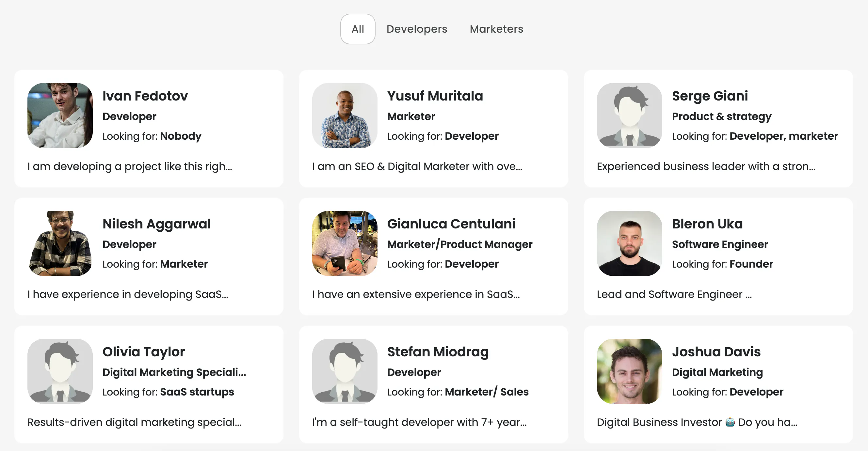
Task: Click Joshua Davis's Digital Business Investor description
Action: (697, 422)
